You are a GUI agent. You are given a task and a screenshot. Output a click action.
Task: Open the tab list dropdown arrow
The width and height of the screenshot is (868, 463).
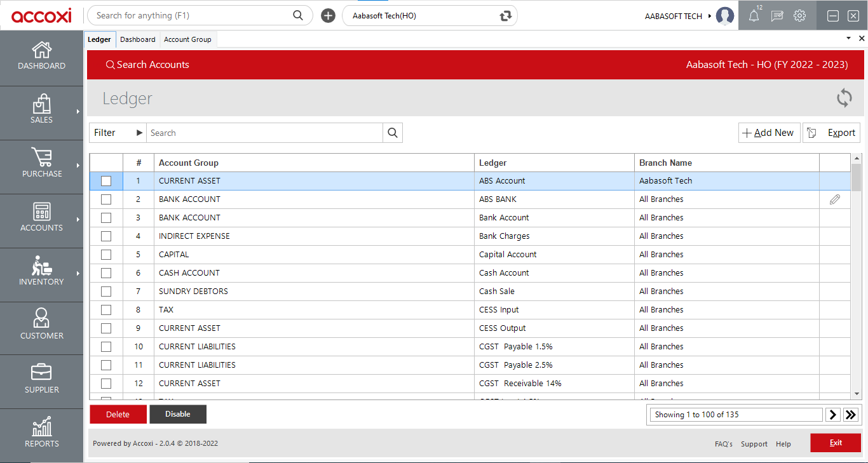tap(848, 39)
